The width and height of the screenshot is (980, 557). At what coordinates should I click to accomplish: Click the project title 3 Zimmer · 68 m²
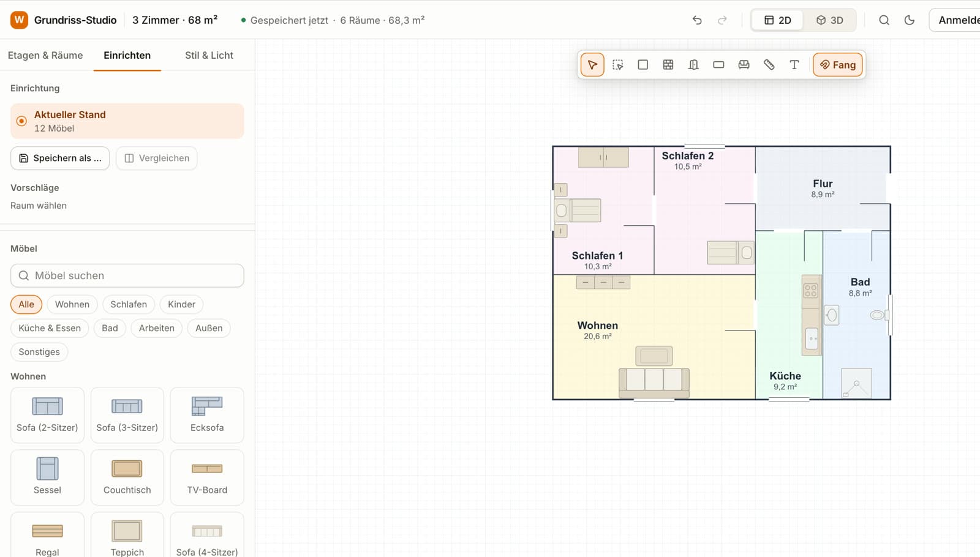175,20
